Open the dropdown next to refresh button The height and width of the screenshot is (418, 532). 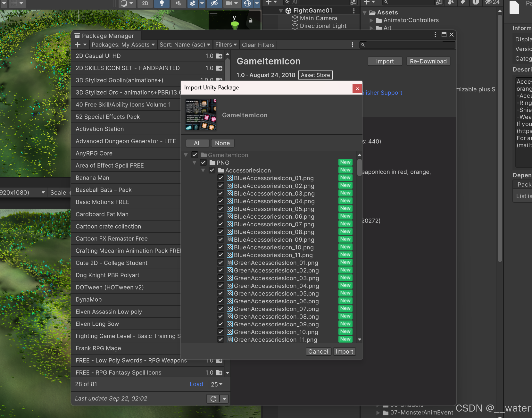tap(224, 399)
